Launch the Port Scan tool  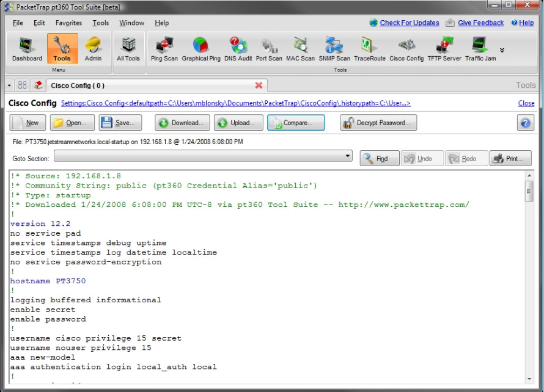269,49
